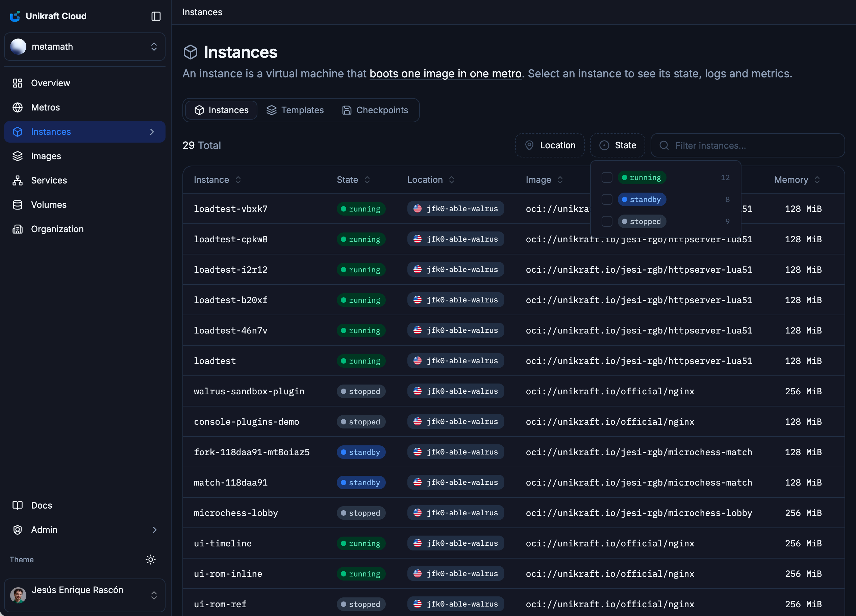Collapse the sidebar with the panel icon
This screenshot has height=616, width=856.
pos(156,16)
